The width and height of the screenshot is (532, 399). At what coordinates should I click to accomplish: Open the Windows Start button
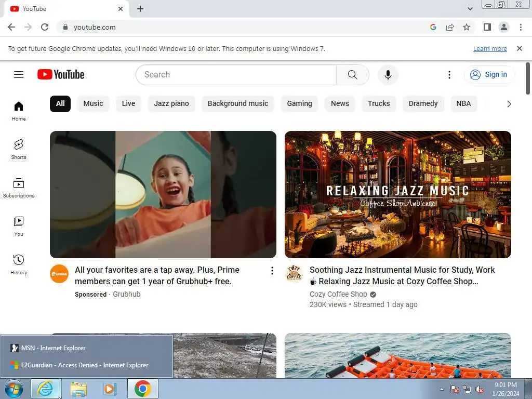[x=14, y=389]
